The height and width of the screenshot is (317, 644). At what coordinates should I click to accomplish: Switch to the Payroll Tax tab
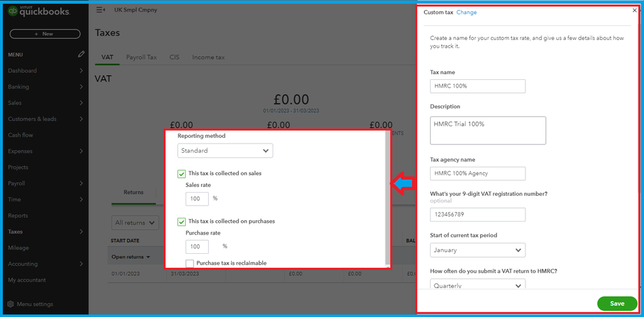141,57
